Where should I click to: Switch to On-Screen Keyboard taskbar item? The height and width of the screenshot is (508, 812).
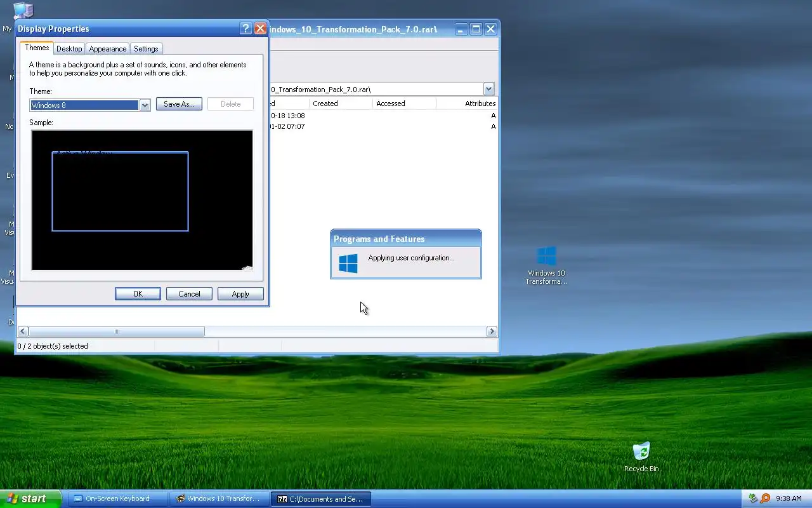click(118, 499)
